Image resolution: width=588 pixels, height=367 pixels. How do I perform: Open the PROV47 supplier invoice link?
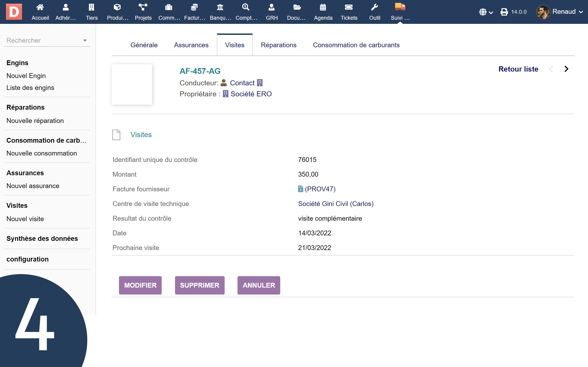pyautogui.click(x=320, y=189)
